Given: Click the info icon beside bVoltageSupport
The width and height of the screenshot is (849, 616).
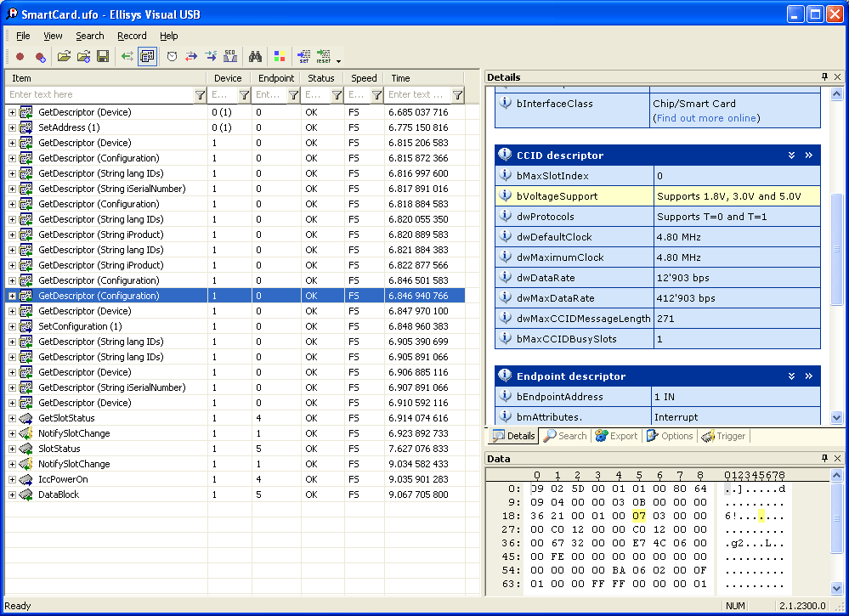Looking at the screenshot, I should [505, 196].
